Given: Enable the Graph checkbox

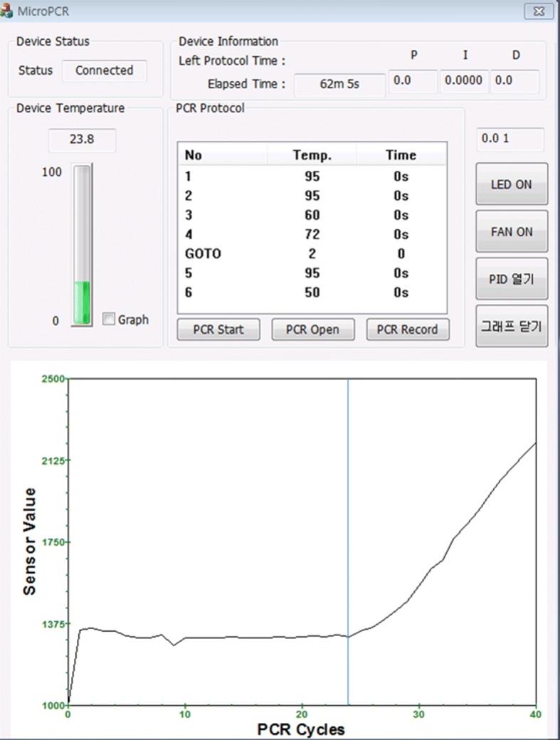Looking at the screenshot, I should [x=108, y=319].
